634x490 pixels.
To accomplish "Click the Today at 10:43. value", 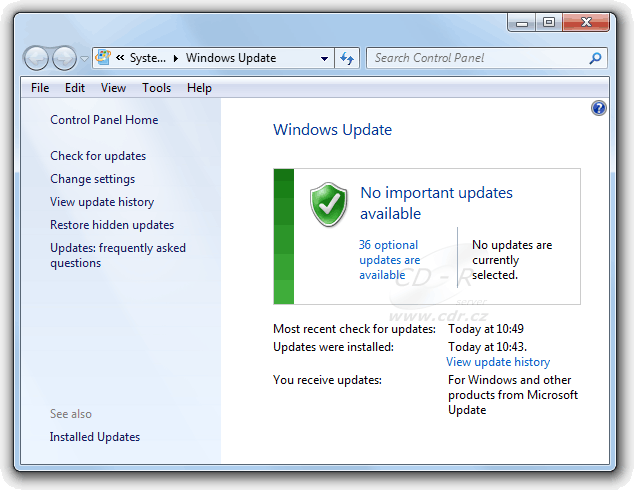I will coord(487,346).
